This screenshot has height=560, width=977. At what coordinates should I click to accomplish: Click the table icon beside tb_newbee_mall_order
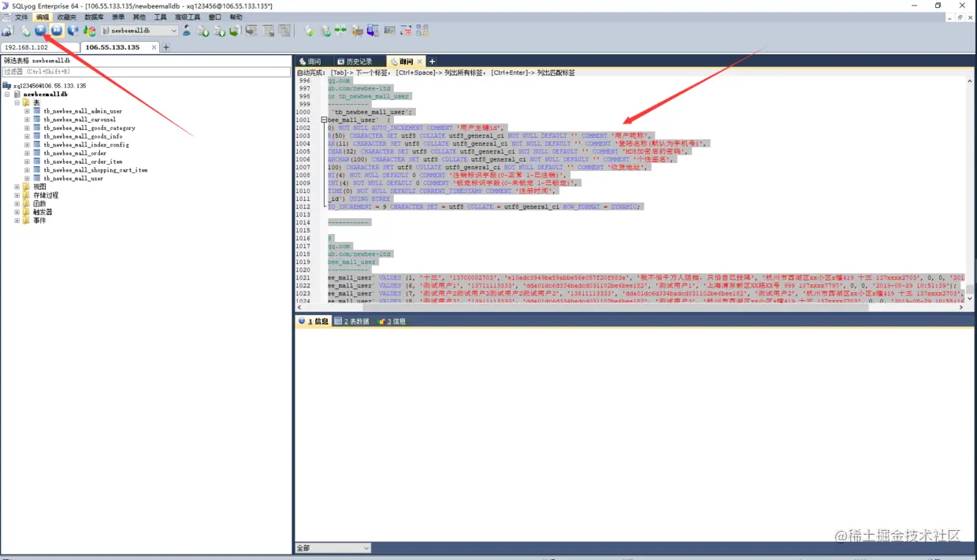(37, 153)
